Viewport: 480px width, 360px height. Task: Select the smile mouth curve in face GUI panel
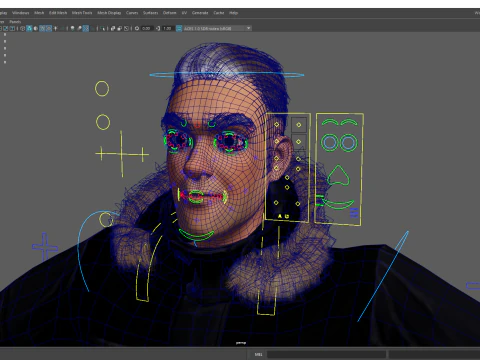[338, 204]
